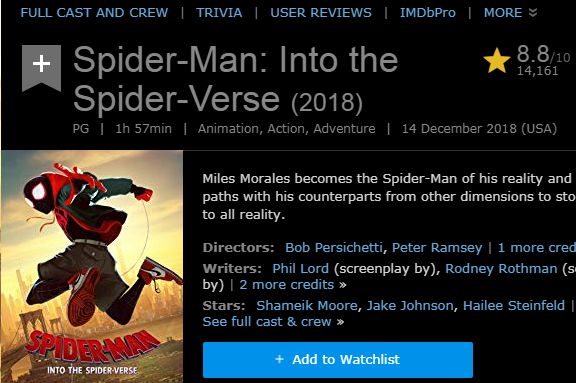Open the Spider-Verse movie poster
The image size is (576, 383).
click(x=92, y=267)
